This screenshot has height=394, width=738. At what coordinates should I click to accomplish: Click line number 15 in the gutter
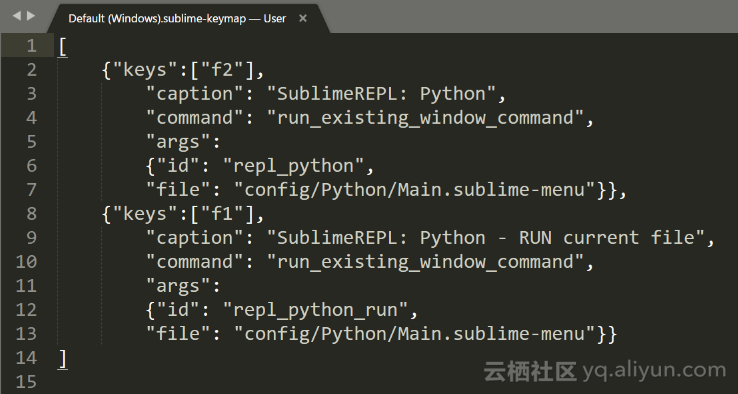point(26,382)
